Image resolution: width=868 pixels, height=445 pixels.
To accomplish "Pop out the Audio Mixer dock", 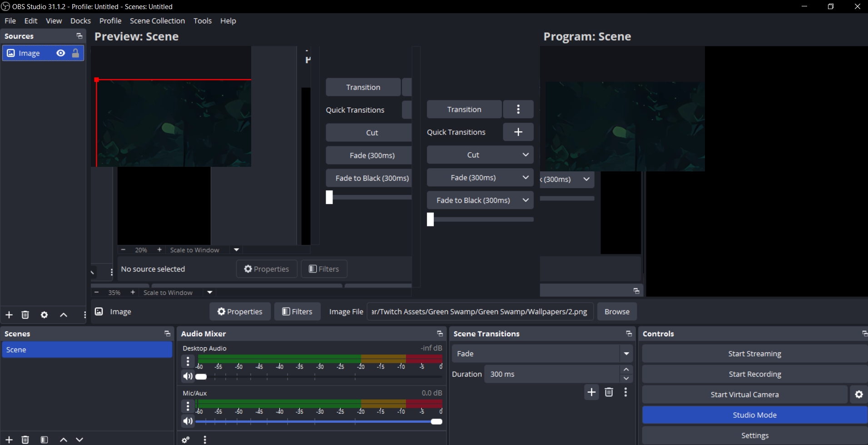I will click(x=439, y=334).
